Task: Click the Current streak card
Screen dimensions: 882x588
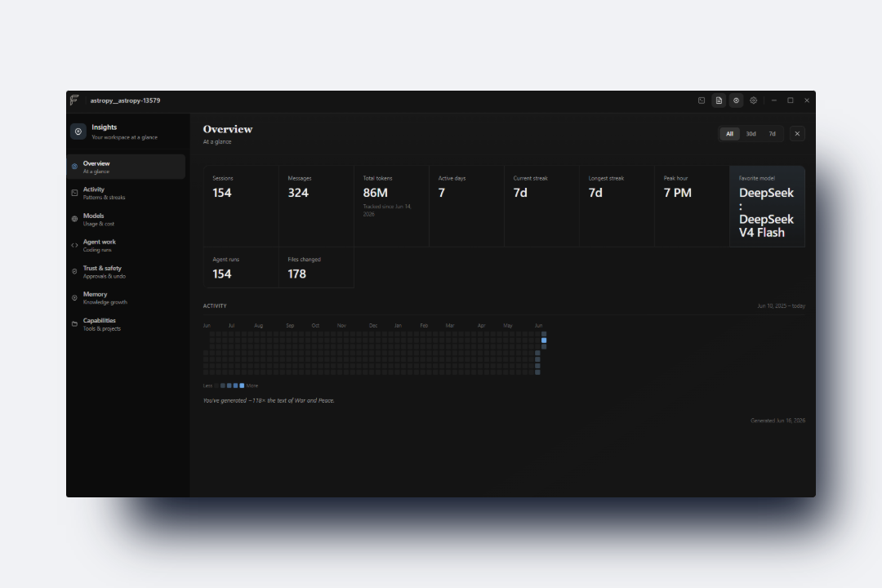Action: [541, 206]
